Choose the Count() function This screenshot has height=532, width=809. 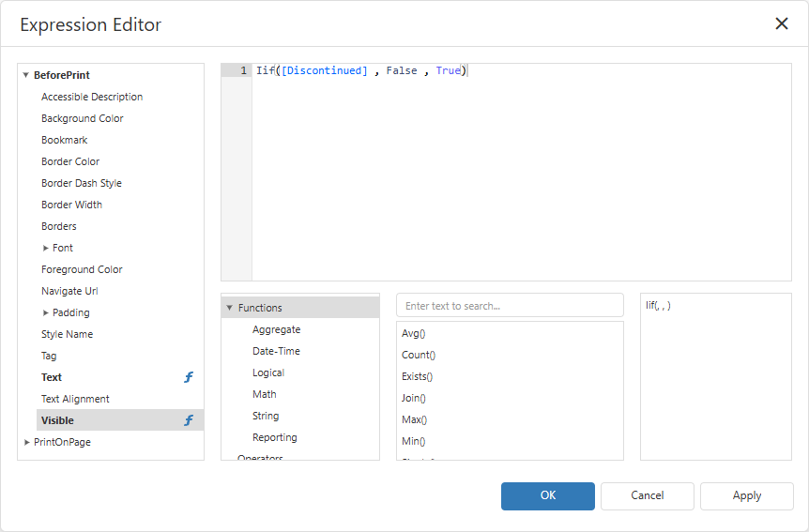pos(419,355)
